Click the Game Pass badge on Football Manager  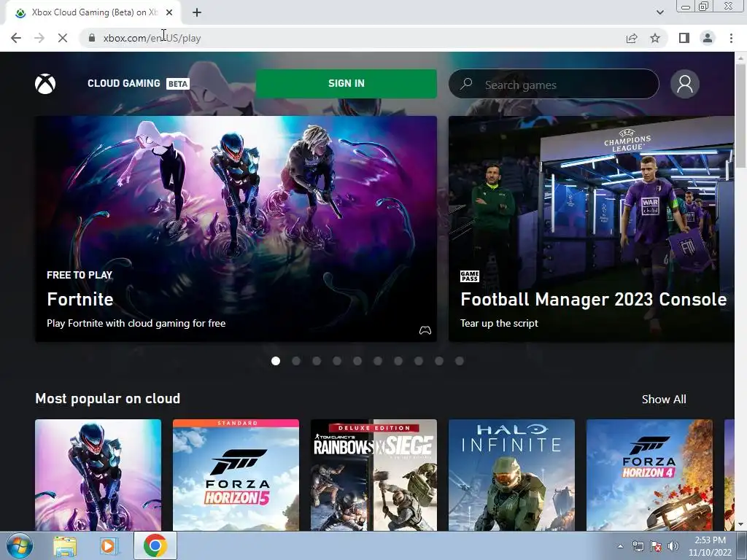click(469, 276)
